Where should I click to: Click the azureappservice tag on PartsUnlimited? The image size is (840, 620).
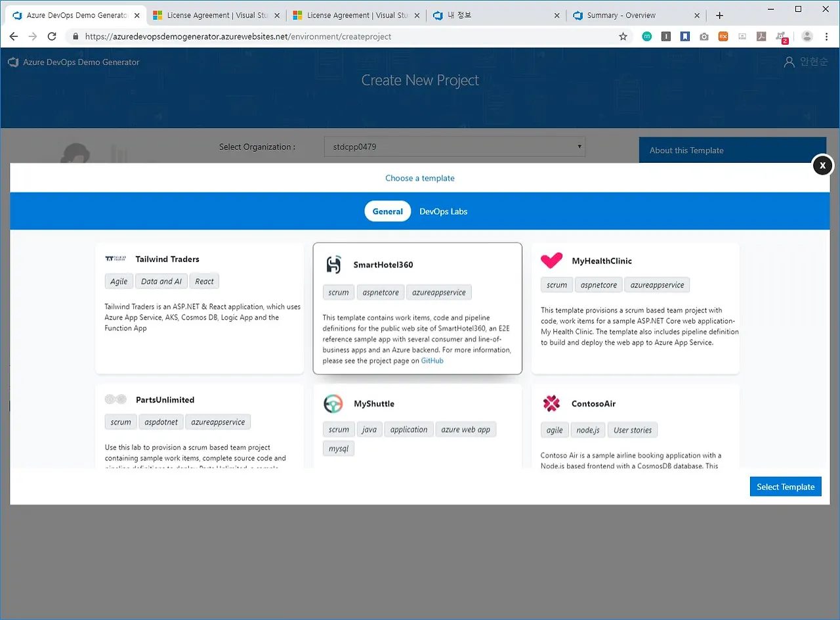218,422
